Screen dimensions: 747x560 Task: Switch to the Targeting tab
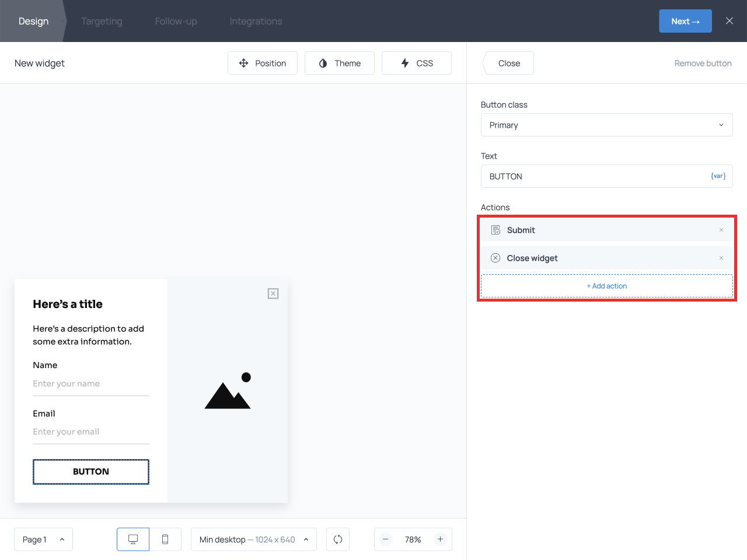[102, 21]
